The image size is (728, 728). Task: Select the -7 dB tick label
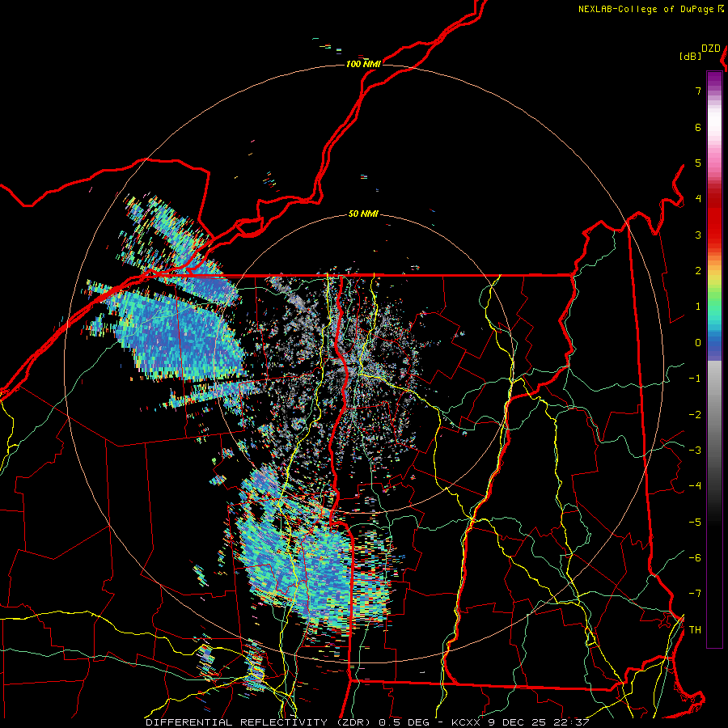pos(695,594)
